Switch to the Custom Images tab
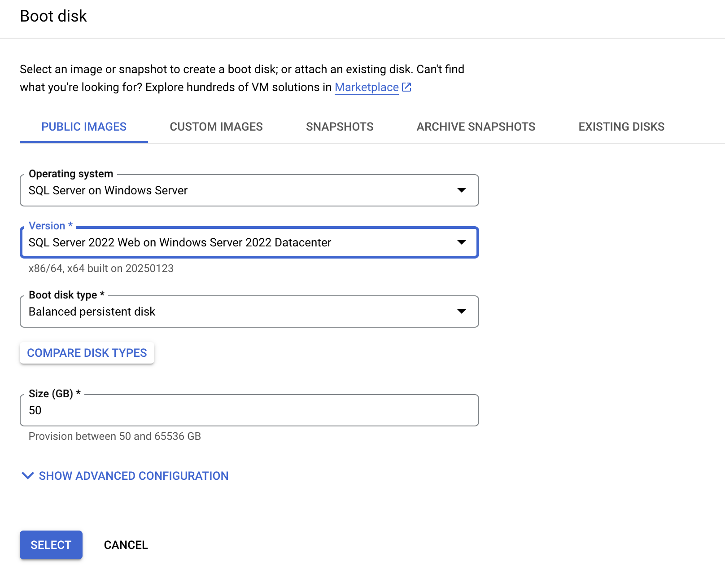The width and height of the screenshot is (725, 588). pyautogui.click(x=216, y=127)
